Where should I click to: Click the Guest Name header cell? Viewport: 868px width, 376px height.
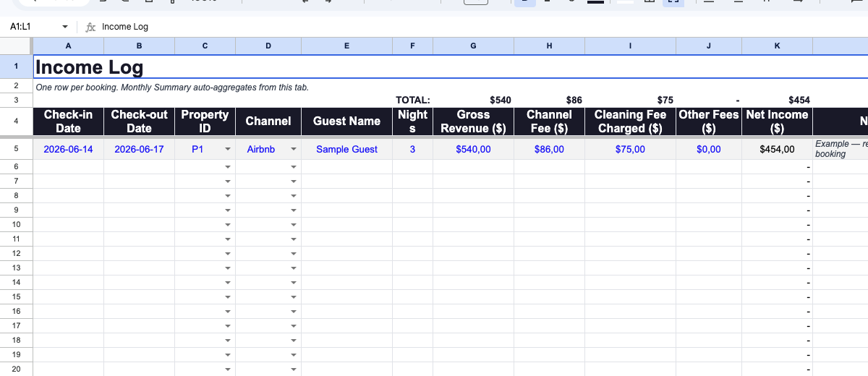point(346,121)
